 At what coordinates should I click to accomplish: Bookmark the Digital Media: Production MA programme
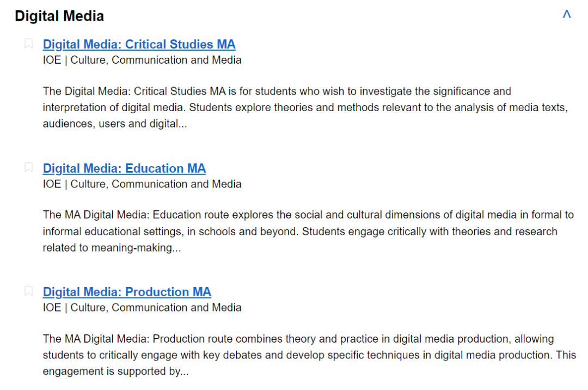click(x=29, y=291)
